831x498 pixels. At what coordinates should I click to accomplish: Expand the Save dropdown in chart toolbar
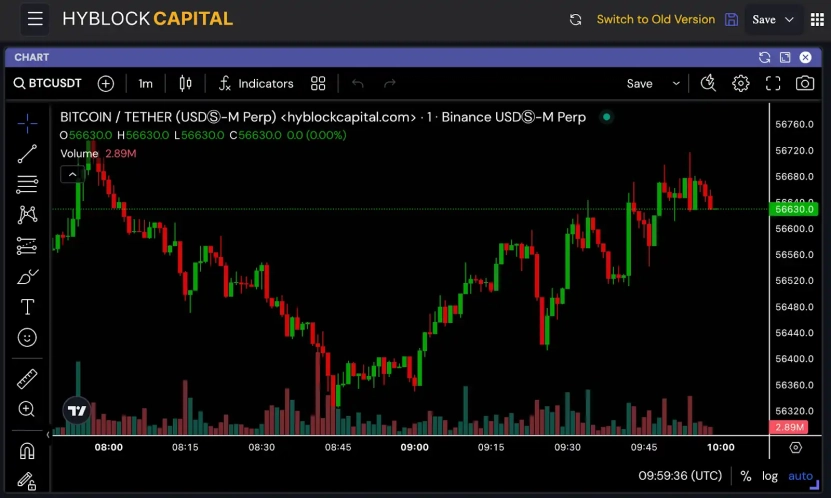[x=677, y=83]
